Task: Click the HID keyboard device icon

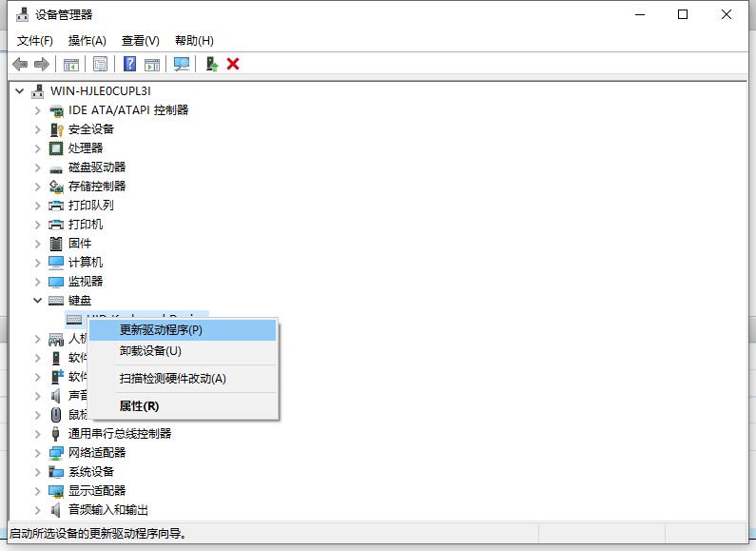Action: tap(74, 320)
